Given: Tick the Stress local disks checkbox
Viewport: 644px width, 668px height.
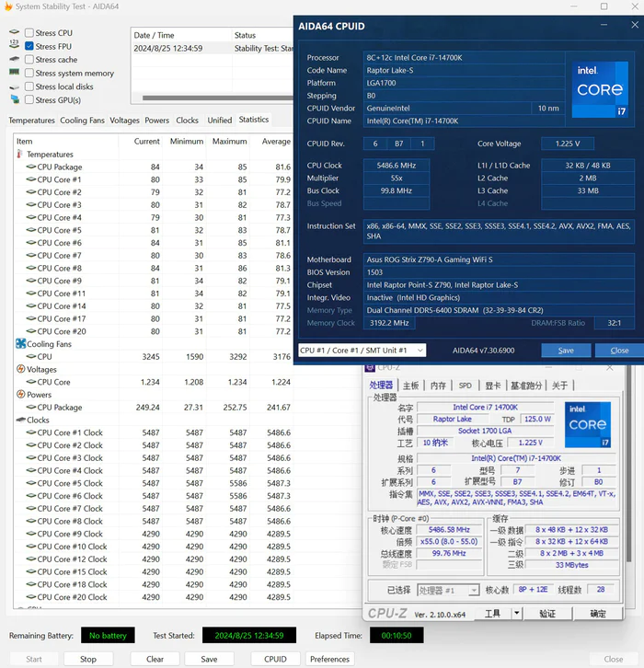Looking at the screenshot, I should (x=29, y=86).
